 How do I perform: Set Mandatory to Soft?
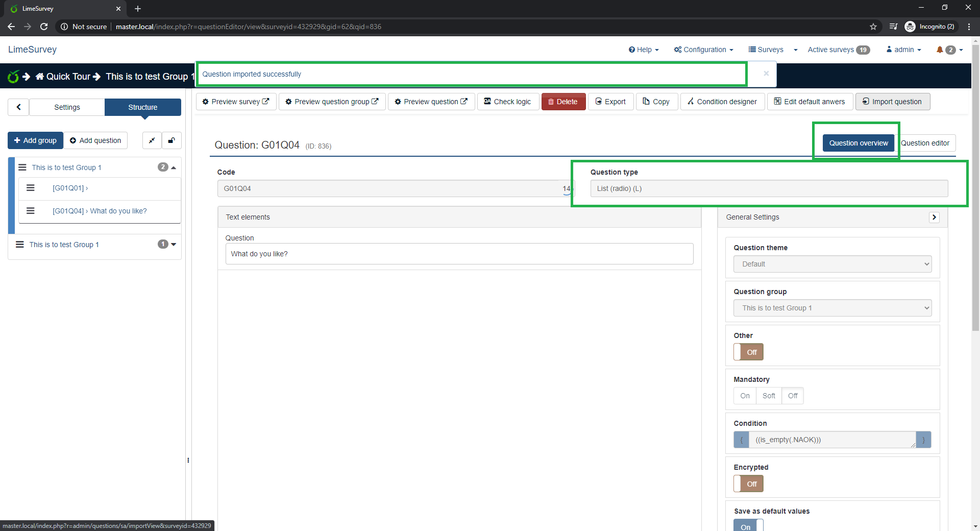click(x=768, y=396)
